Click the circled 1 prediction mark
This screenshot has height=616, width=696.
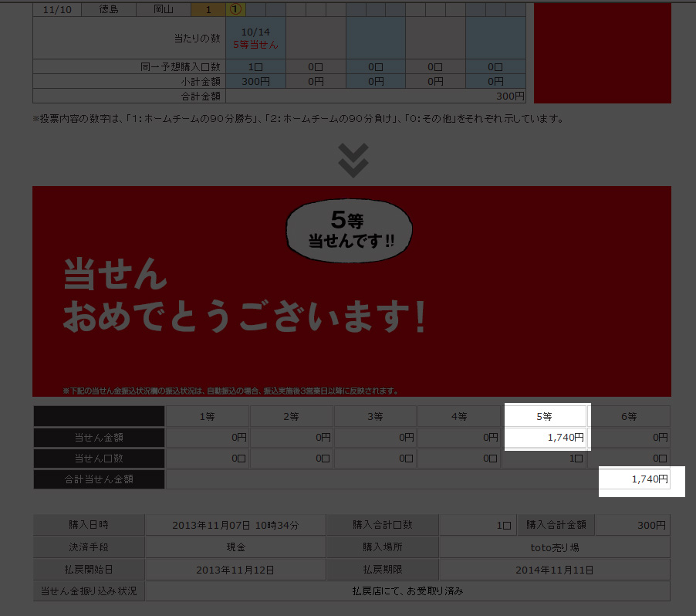point(235,10)
